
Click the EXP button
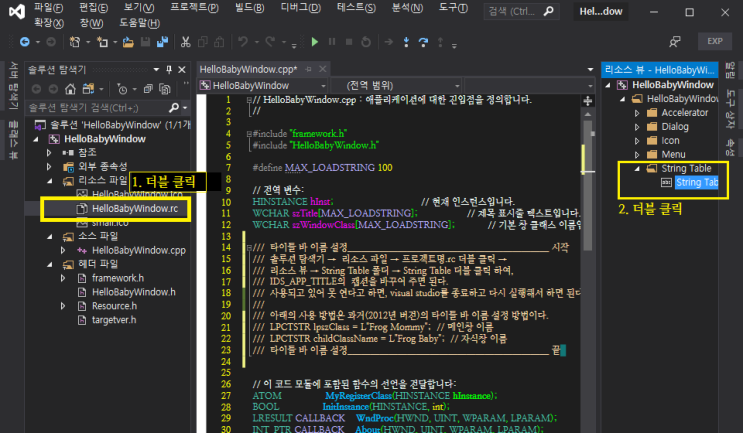pos(715,41)
